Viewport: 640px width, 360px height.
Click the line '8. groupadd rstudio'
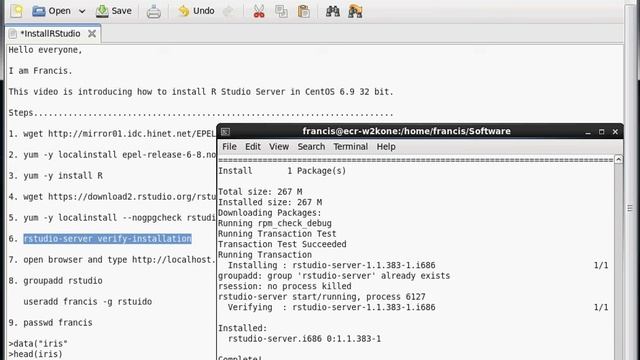[x=56, y=280]
